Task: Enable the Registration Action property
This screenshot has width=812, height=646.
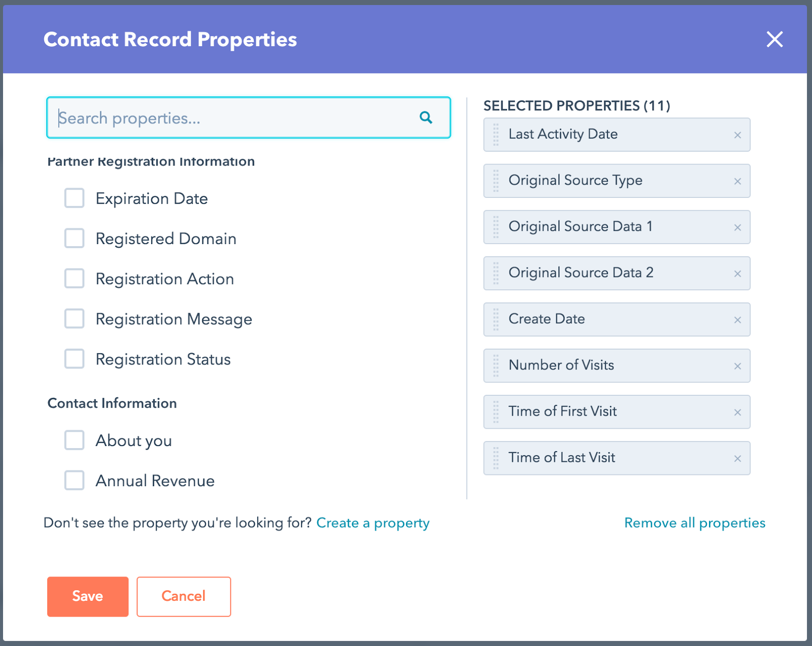Action: click(74, 278)
